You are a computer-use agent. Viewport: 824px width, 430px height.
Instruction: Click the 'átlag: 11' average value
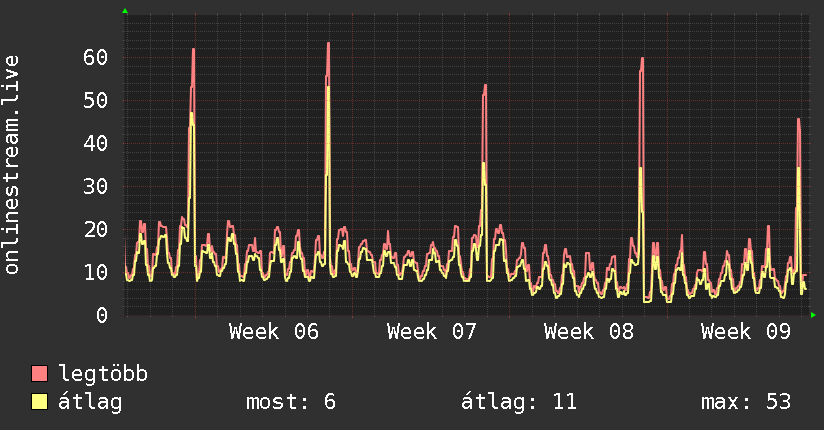519,402
